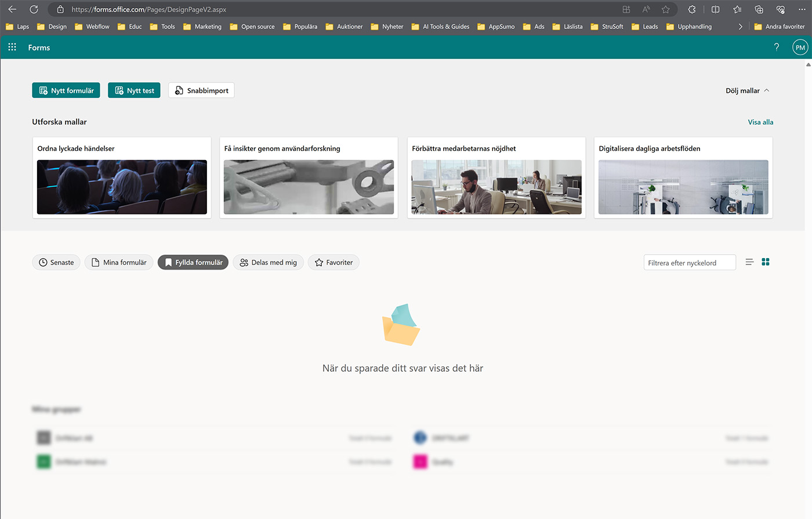Open the Ads bookmark folder
Image resolution: width=812 pixels, height=519 pixels.
pos(534,27)
